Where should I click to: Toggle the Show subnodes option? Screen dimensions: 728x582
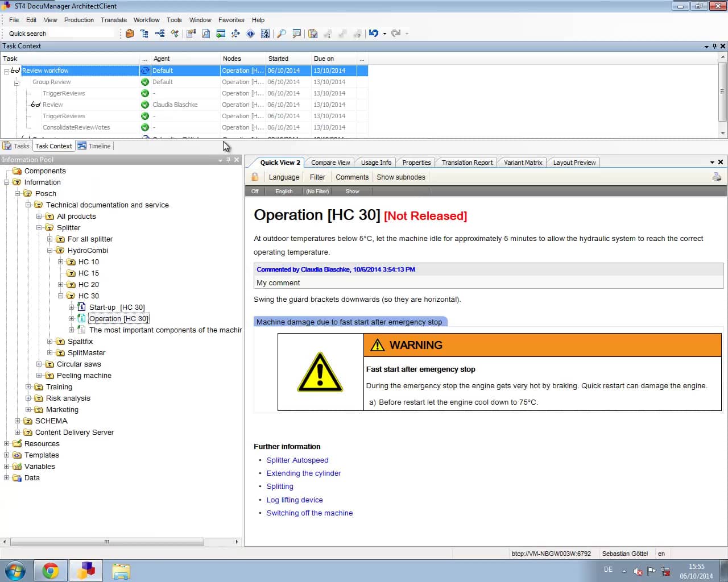click(400, 177)
